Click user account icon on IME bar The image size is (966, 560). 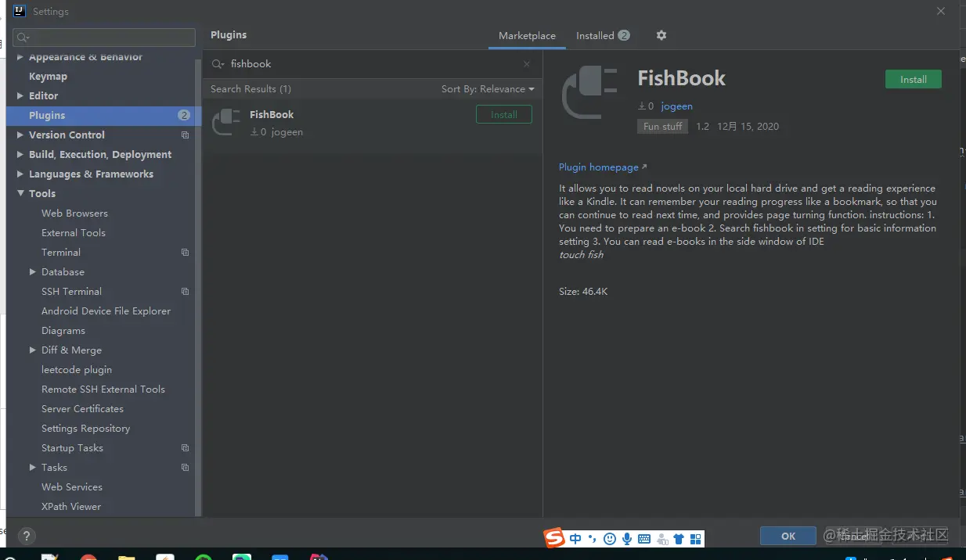[662, 538]
